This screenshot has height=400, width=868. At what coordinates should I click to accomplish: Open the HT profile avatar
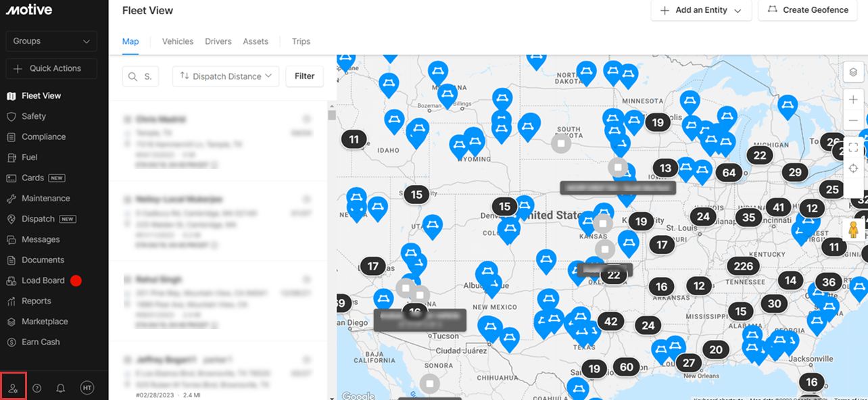(87, 387)
